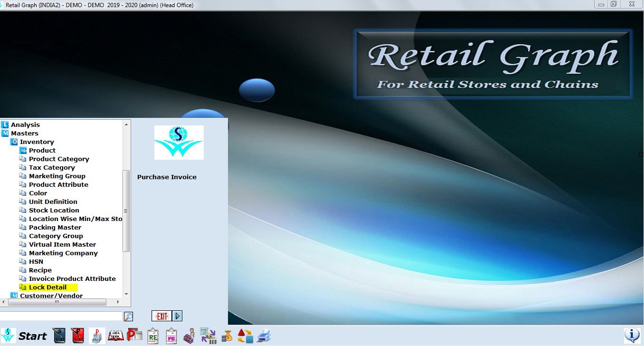This screenshot has height=346, width=644.
Task: Select the Analysis tree node
Action: click(26, 125)
